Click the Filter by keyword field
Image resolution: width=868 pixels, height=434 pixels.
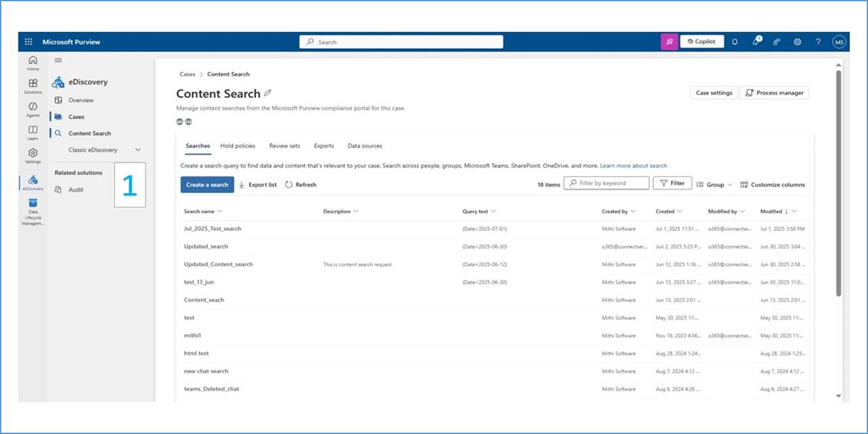[606, 183]
